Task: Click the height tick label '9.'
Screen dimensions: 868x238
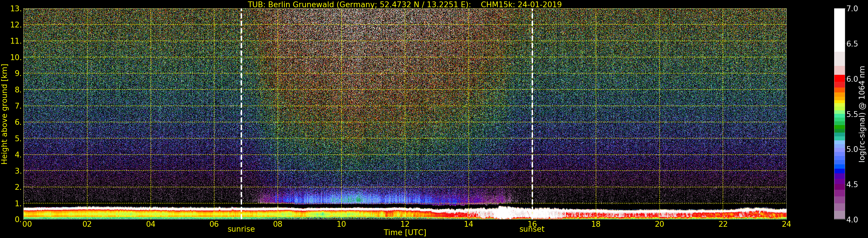Action: click(18, 73)
